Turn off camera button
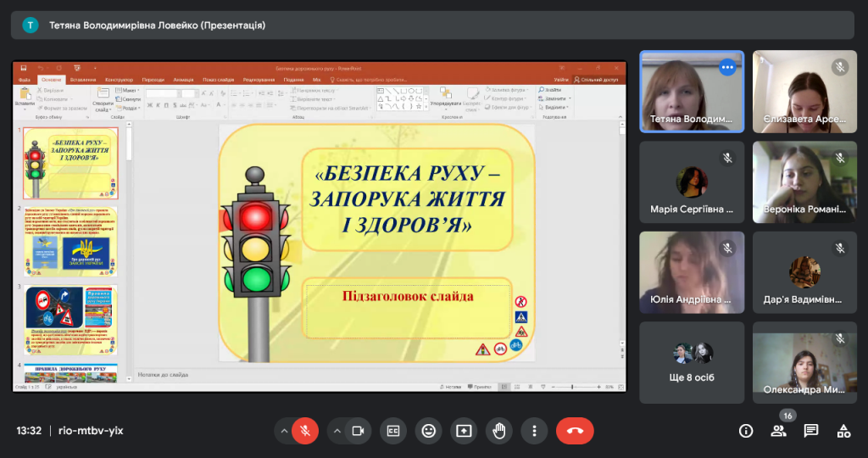The image size is (868, 458). (x=358, y=431)
